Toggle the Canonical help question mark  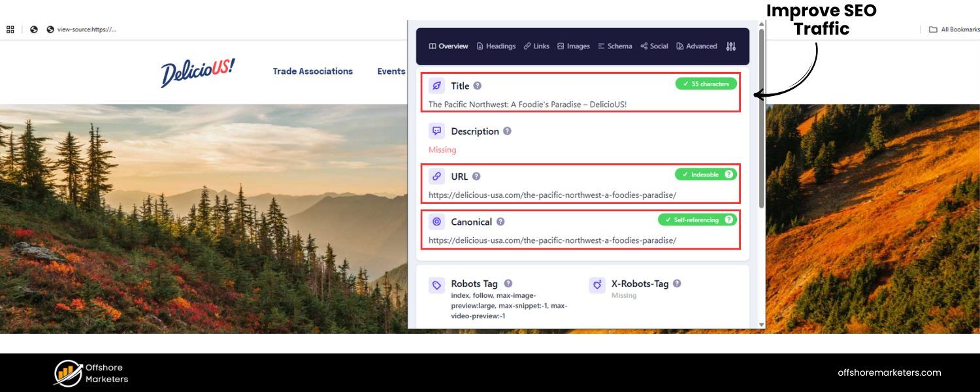point(500,221)
